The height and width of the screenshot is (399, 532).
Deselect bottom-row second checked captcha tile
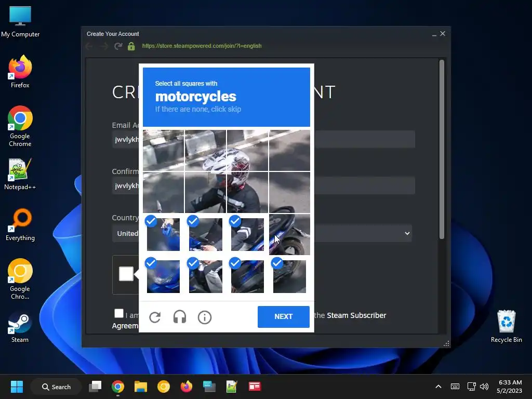[205, 276]
